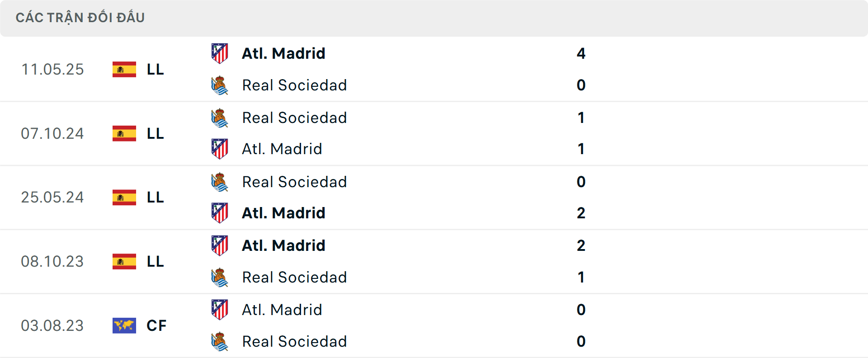The width and height of the screenshot is (868, 358).
Task: Click the Real Sociedad badge in the 08.10.23 row
Action: coord(220,277)
